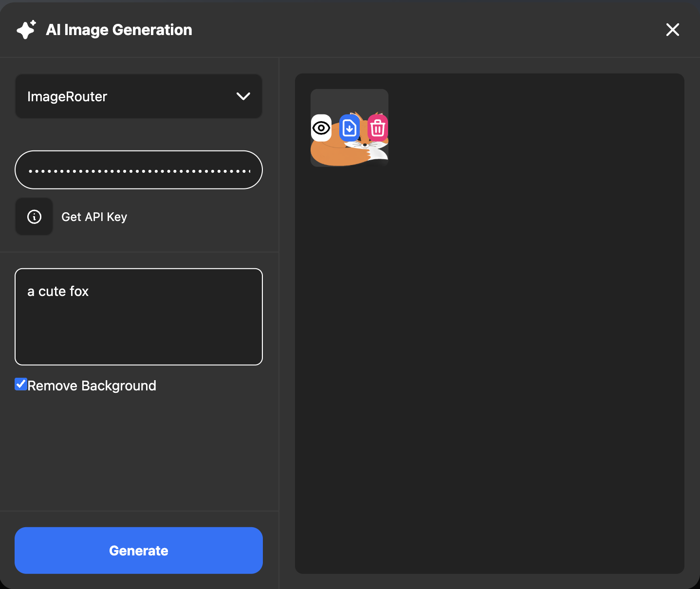Open the ImageRouter provider dropdown
Image resolution: width=700 pixels, height=589 pixels.
click(x=139, y=96)
